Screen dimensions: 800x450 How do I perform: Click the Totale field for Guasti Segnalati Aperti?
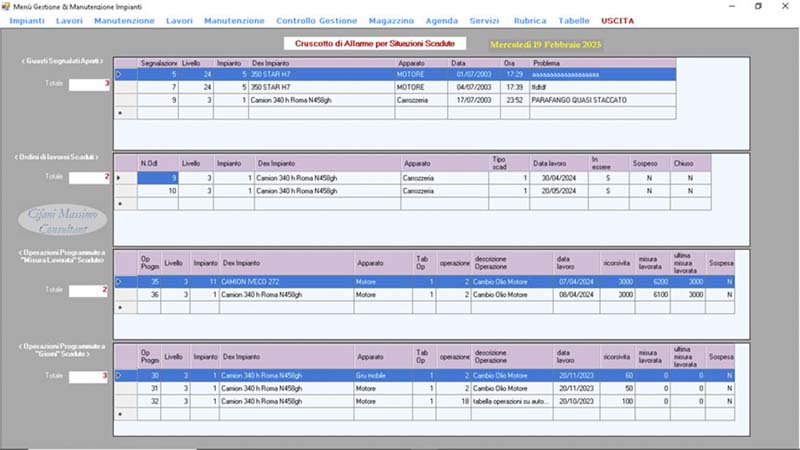(89, 84)
